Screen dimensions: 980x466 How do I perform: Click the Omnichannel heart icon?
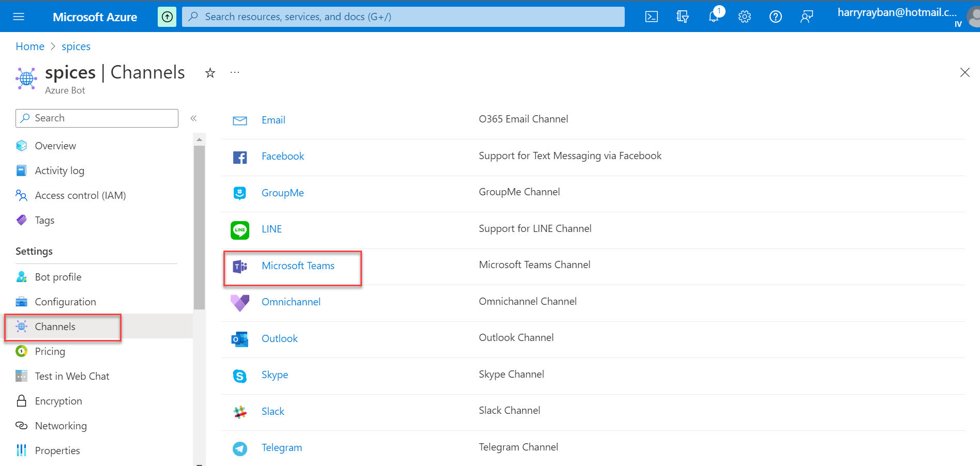tap(240, 303)
